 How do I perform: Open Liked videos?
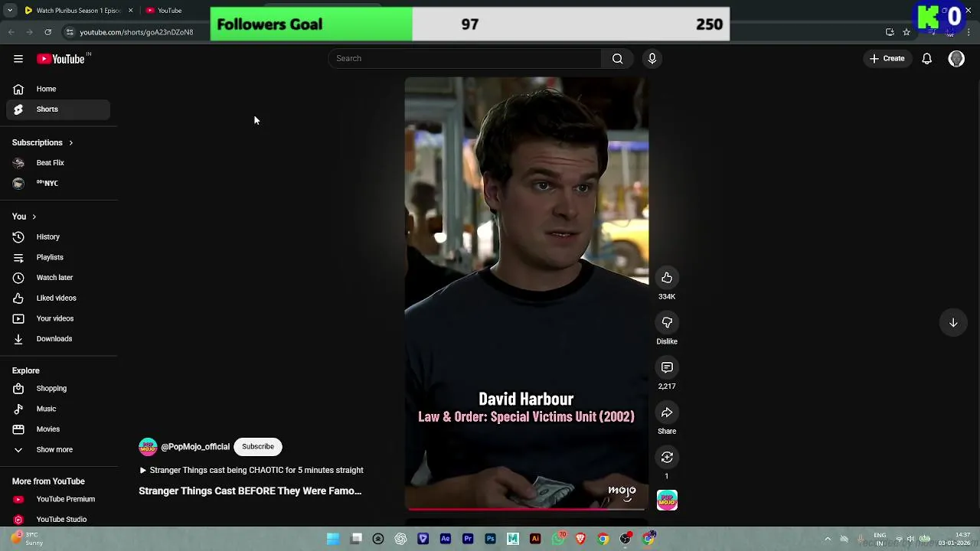[x=59, y=298]
